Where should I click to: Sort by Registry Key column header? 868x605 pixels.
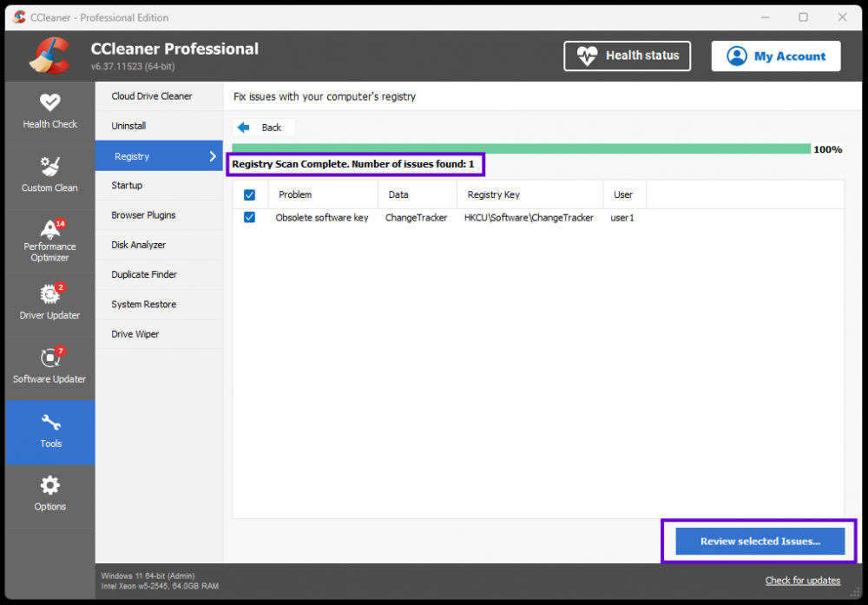(x=529, y=194)
